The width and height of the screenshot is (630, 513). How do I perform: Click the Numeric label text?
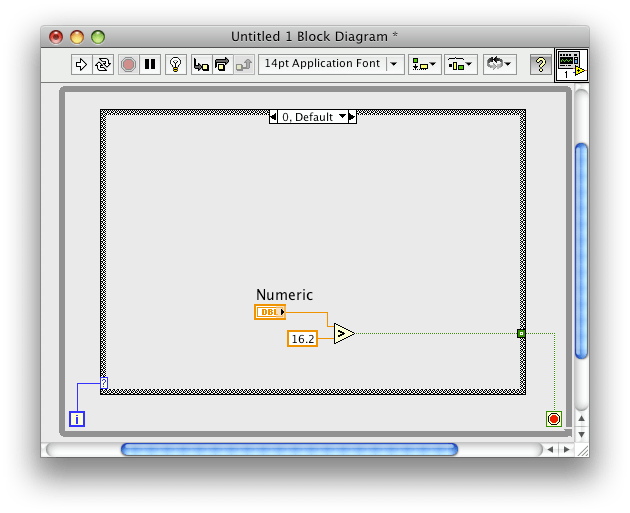pos(284,295)
